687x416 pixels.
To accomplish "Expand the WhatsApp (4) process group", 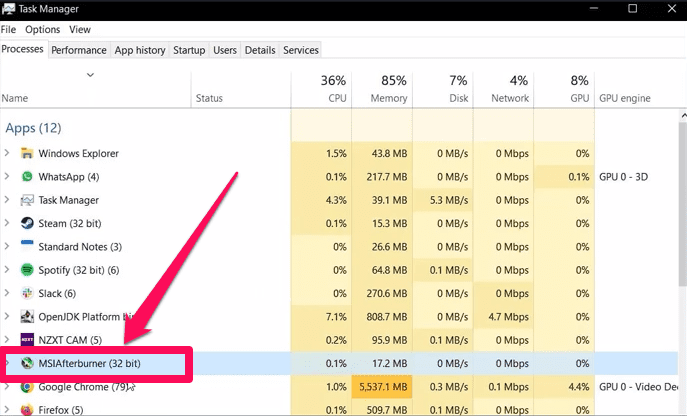I will click(x=7, y=176).
